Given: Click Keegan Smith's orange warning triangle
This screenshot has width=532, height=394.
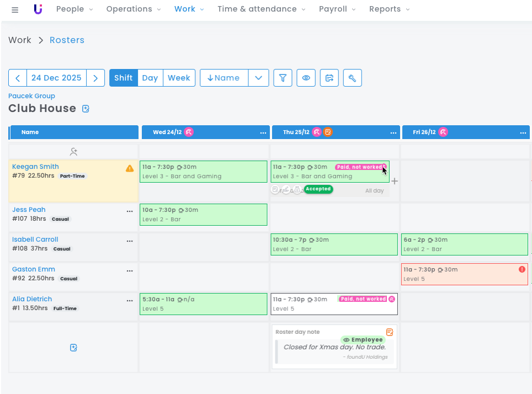Looking at the screenshot, I should (x=130, y=168).
